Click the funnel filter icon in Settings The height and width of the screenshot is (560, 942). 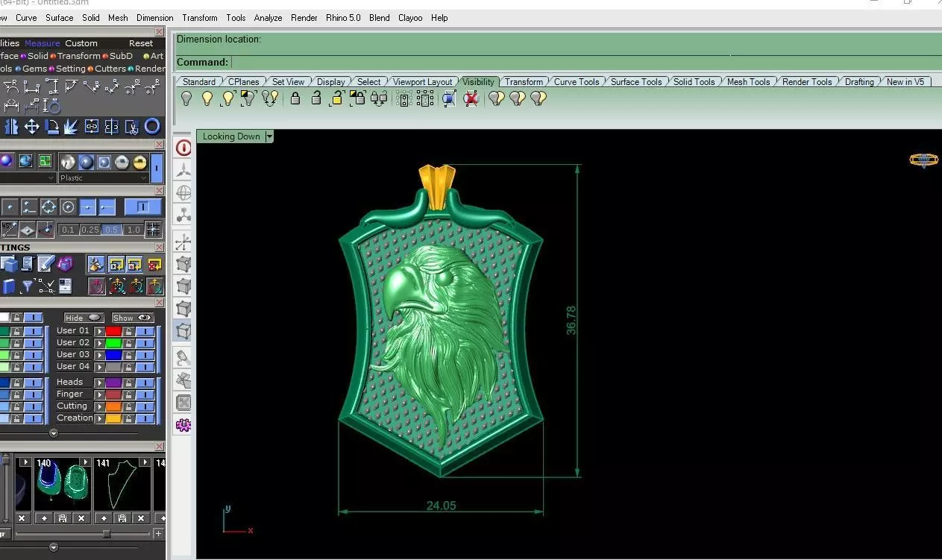point(28,286)
